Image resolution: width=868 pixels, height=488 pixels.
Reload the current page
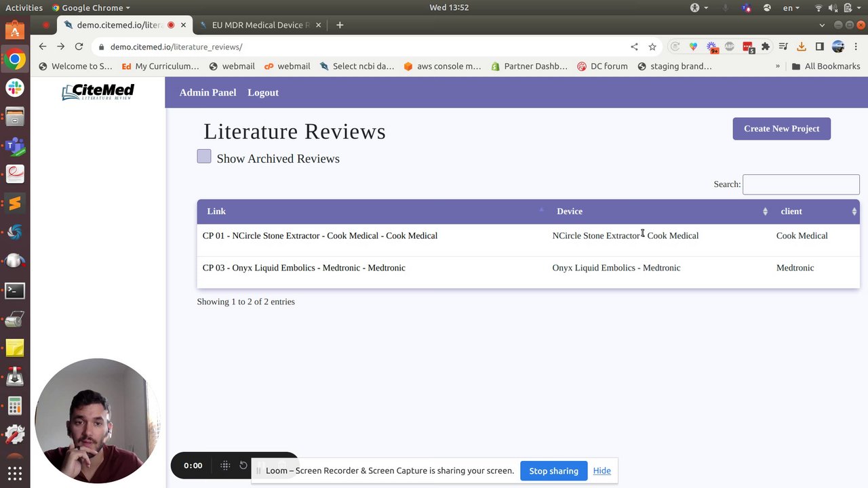(x=79, y=47)
